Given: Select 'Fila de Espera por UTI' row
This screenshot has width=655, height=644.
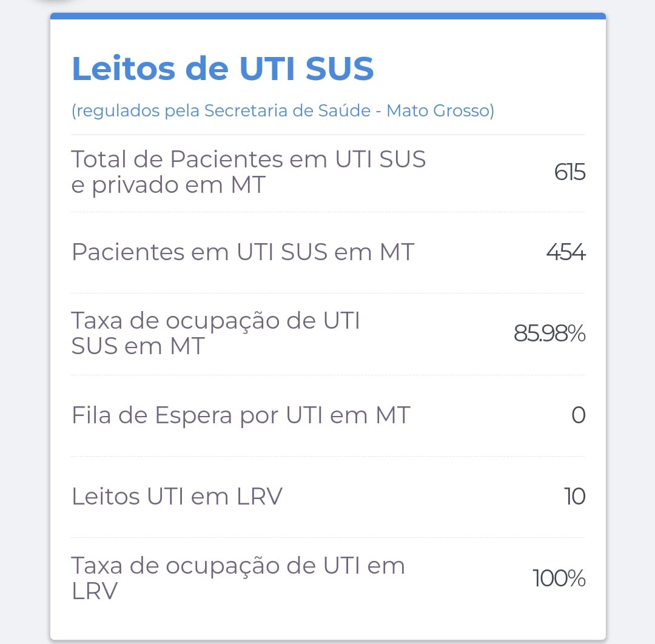Looking at the screenshot, I should (x=328, y=415).
